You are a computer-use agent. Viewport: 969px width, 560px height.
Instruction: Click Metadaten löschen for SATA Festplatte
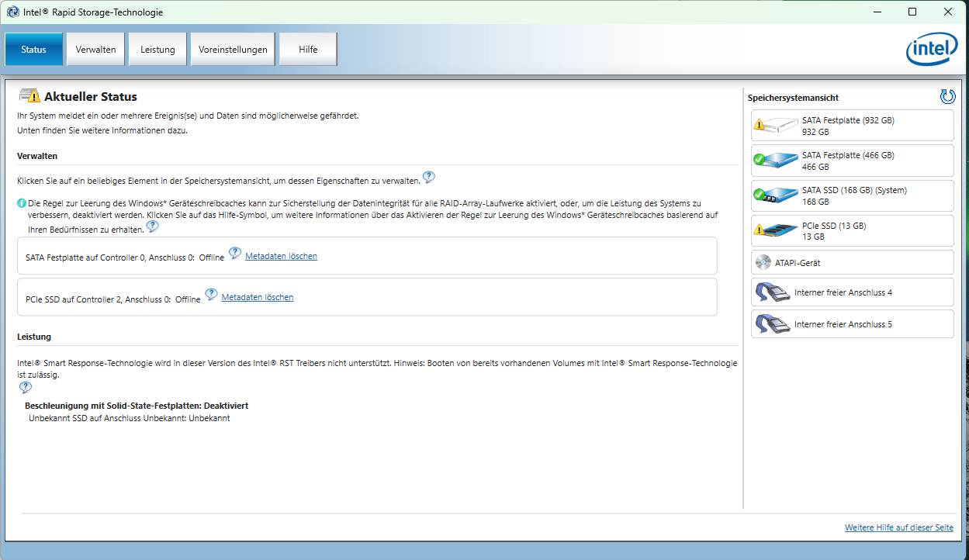point(281,256)
